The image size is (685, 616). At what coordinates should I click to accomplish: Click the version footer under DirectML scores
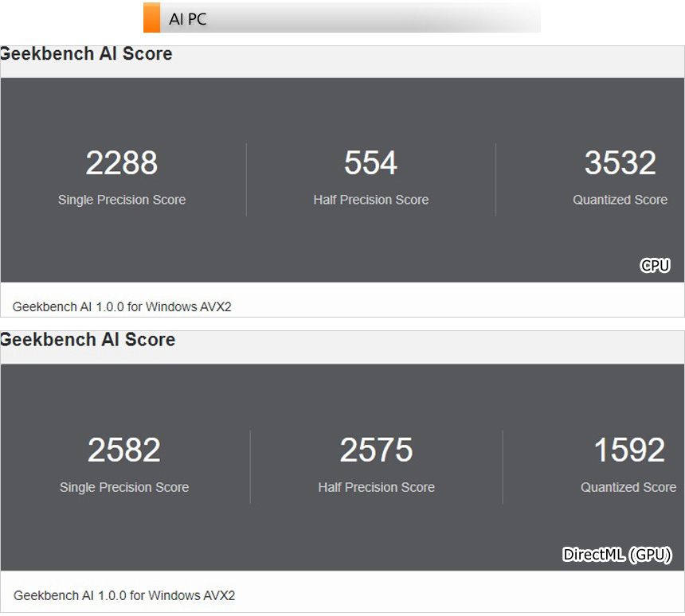124,595
